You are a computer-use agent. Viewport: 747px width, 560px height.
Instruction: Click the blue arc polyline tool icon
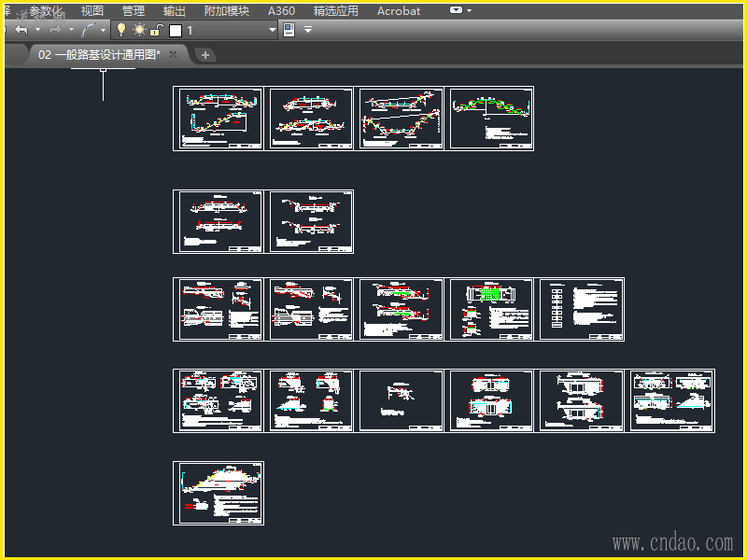(88, 30)
